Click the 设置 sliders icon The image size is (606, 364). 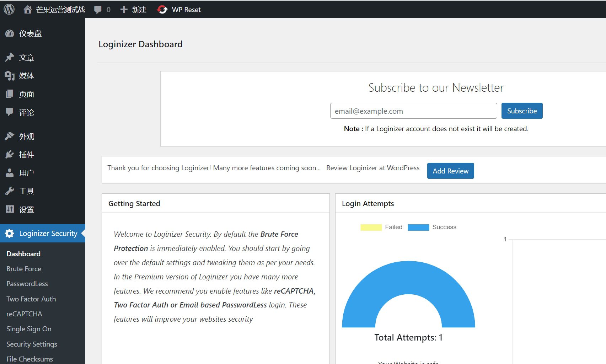click(10, 209)
